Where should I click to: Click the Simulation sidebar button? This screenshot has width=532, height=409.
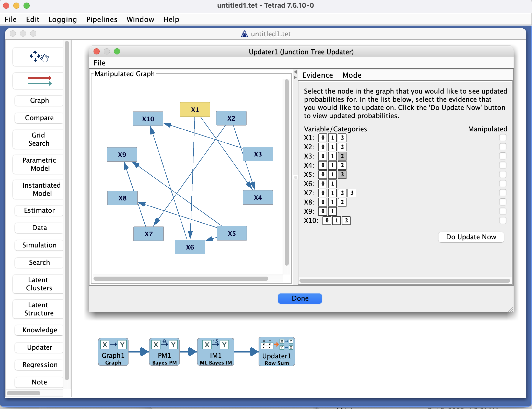[x=39, y=245]
